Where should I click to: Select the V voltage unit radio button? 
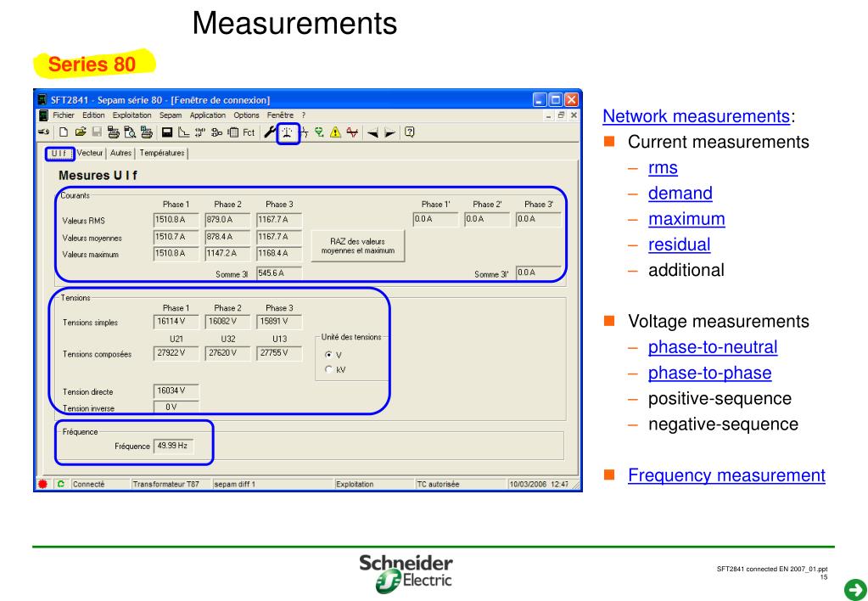click(329, 355)
